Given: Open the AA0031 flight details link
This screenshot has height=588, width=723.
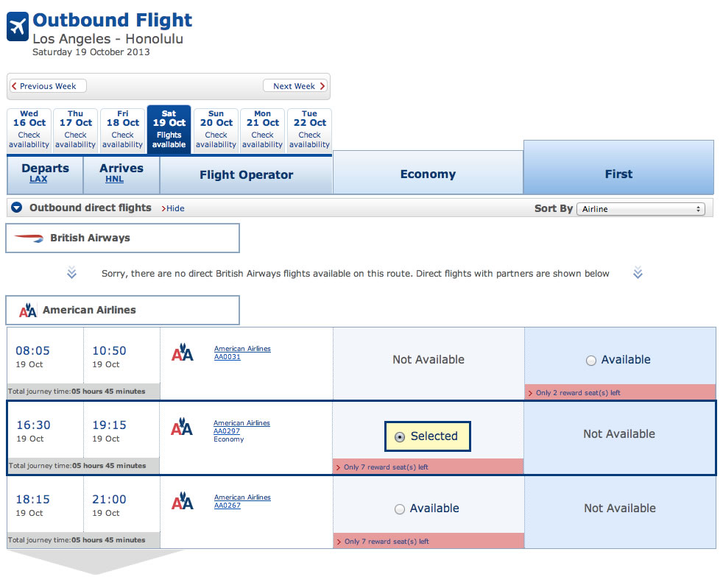Looking at the screenshot, I should coord(228,357).
